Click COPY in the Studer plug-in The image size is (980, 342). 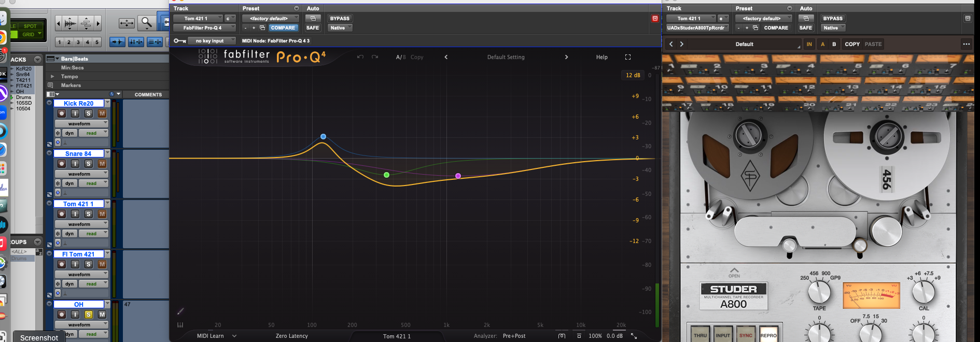[852, 44]
